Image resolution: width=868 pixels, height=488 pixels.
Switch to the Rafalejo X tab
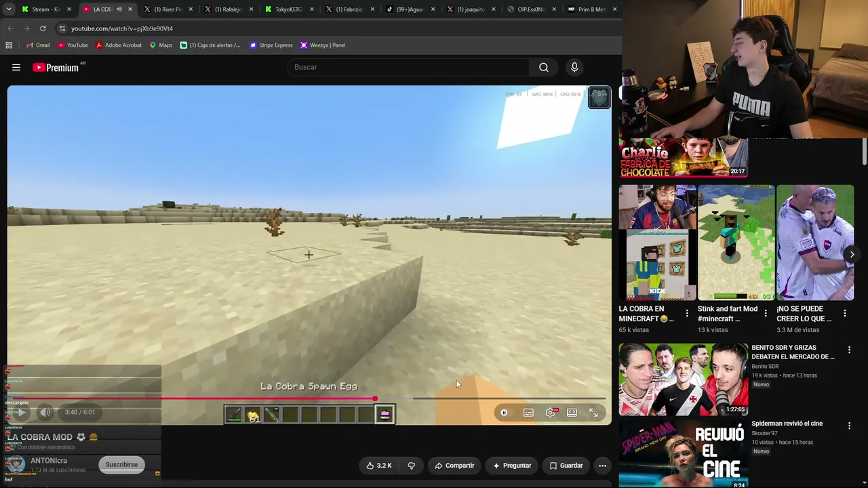(x=229, y=9)
